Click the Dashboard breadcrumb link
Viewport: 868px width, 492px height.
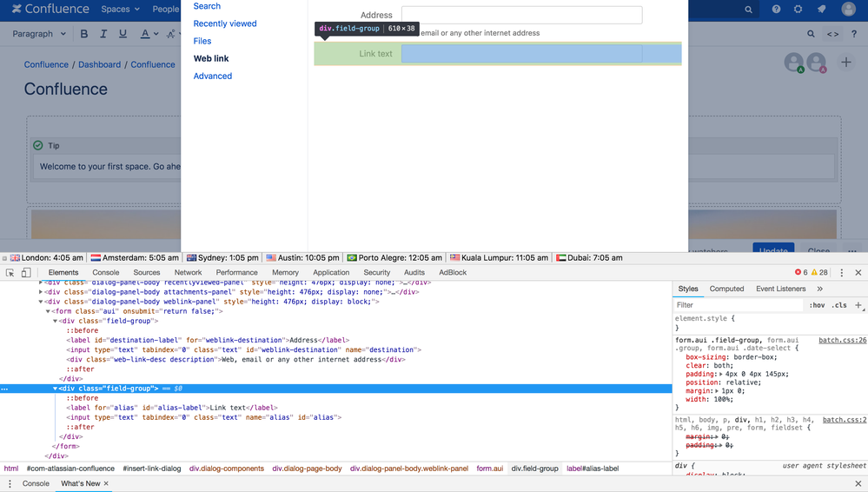pos(99,64)
